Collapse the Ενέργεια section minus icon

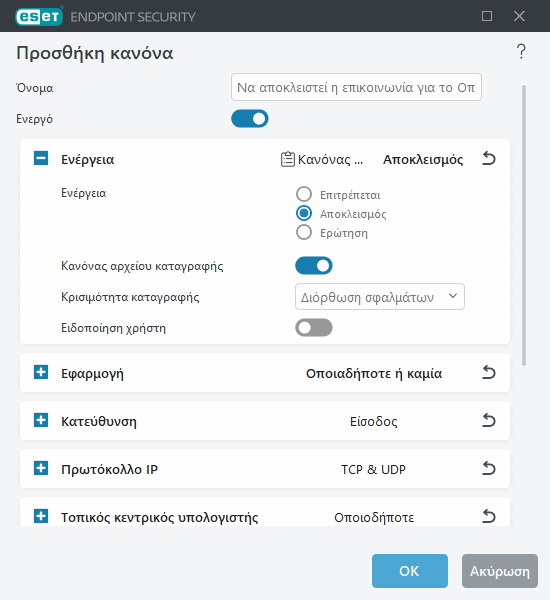[41, 158]
